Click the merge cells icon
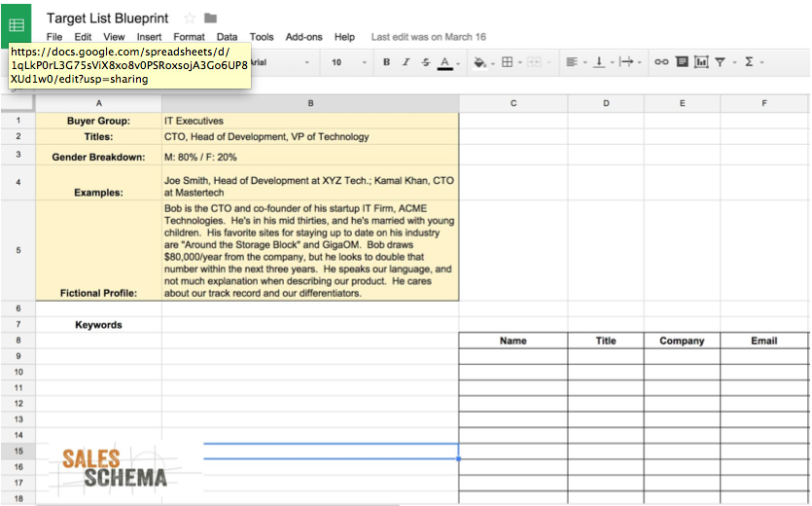 (x=534, y=62)
